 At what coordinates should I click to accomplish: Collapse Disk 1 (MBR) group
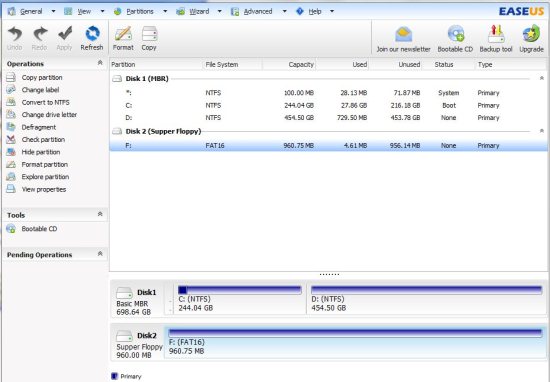[542, 78]
